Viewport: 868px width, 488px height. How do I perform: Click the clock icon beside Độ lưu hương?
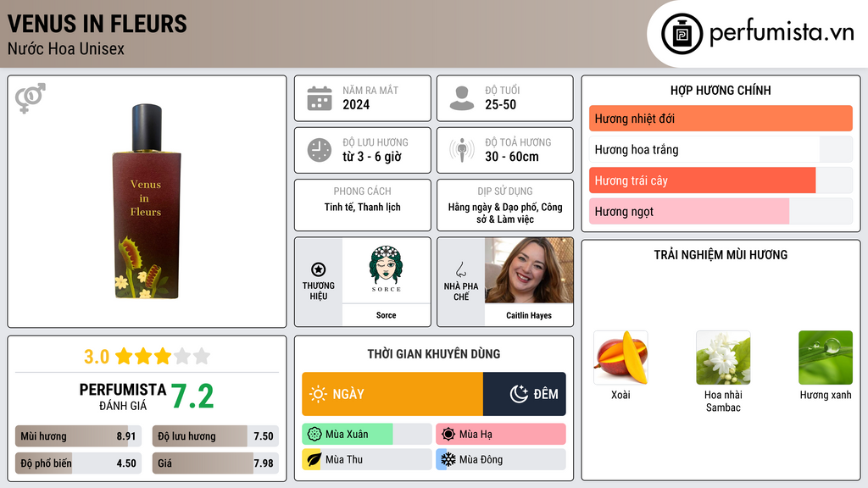(320, 150)
